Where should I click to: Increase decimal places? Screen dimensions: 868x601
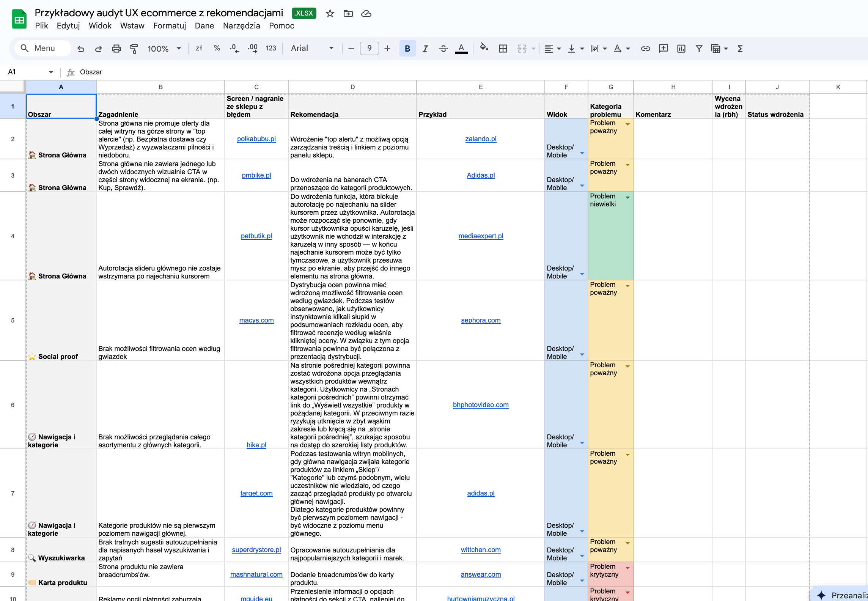[x=253, y=49]
